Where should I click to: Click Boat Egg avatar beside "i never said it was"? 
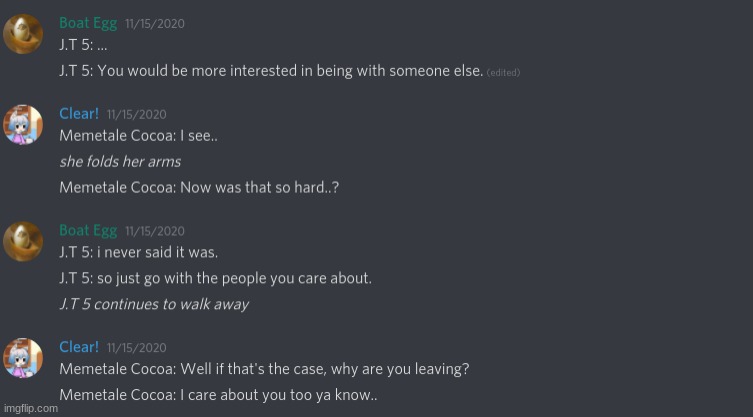[x=23, y=241]
